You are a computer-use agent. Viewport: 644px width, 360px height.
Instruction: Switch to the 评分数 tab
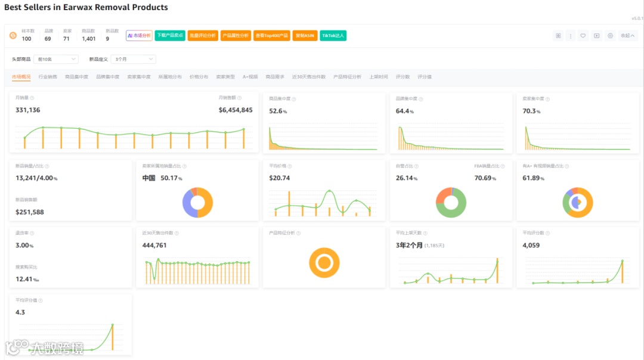click(402, 77)
